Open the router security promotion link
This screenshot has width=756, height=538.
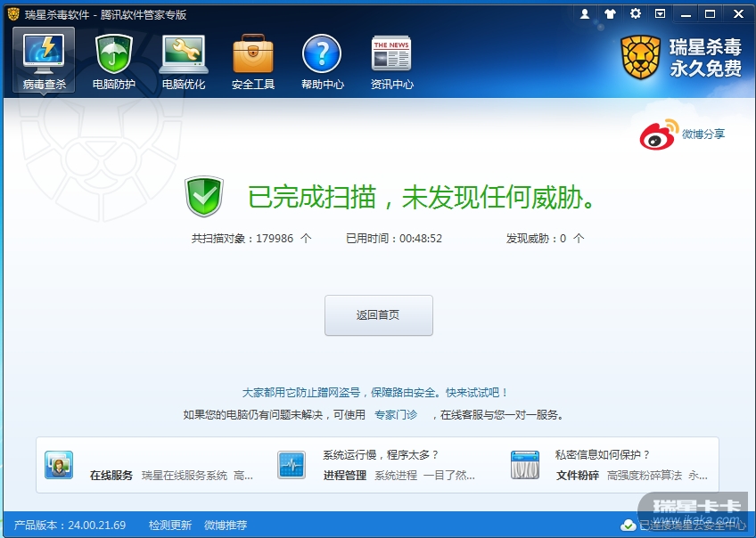coord(374,393)
